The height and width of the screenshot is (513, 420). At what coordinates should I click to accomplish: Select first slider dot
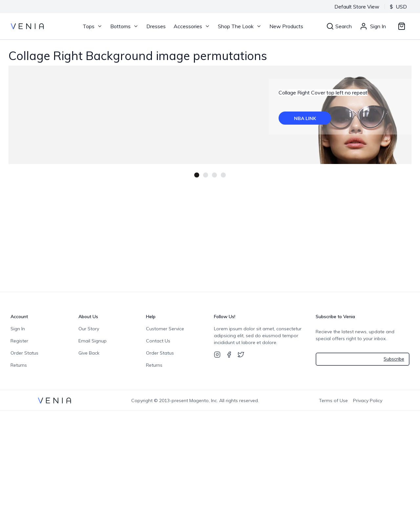pos(197,175)
